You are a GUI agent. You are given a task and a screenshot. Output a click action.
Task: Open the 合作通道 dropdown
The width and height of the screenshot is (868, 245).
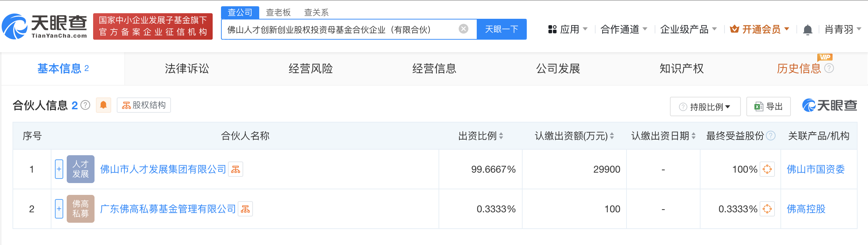pyautogui.click(x=624, y=29)
